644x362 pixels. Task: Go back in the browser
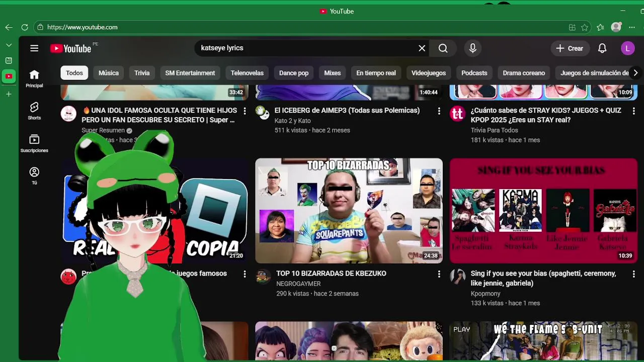[x=9, y=27]
